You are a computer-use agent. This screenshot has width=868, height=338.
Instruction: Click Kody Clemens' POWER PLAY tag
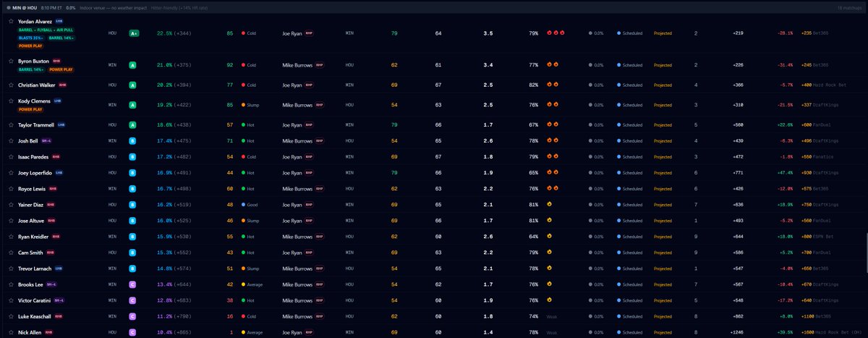point(31,109)
